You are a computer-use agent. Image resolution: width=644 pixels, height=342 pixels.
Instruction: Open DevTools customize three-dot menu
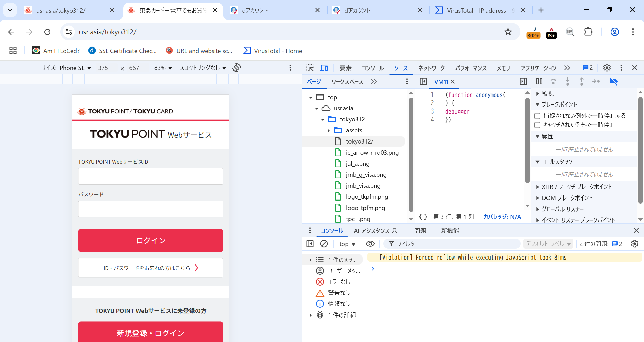coord(621,68)
